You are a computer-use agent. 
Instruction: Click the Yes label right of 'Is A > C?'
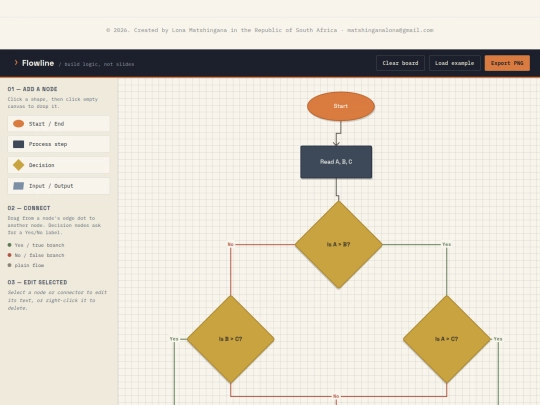tap(498, 339)
